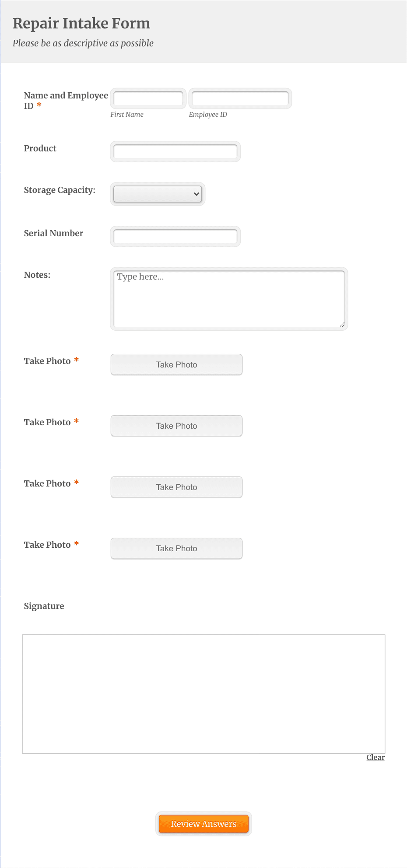Click the 'Repair Intake Form' heading

pos(81,23)
